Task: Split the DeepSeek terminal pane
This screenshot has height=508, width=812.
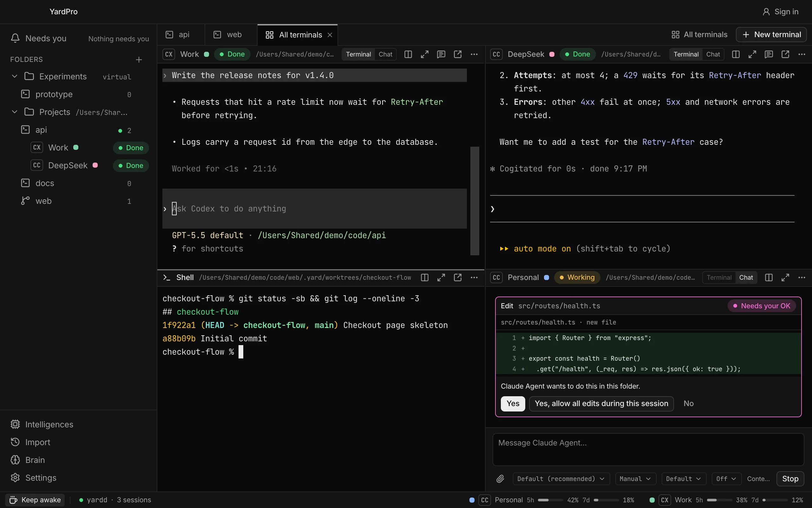Action: tap(736, 54)
